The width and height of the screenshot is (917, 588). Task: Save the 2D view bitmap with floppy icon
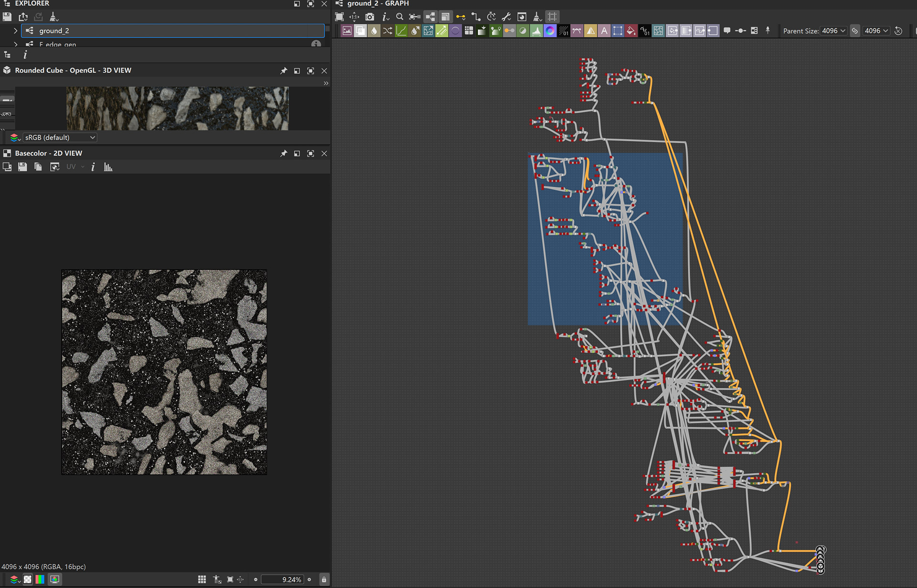tap(22, 167)
